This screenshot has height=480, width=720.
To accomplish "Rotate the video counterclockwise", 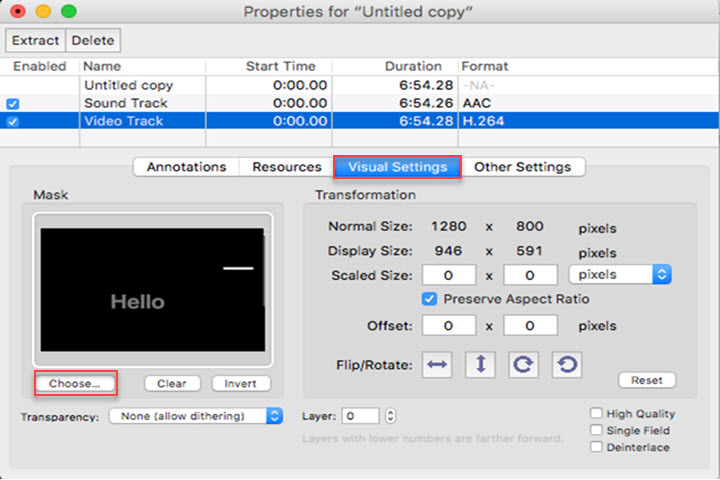I will [x=566, y=365].
